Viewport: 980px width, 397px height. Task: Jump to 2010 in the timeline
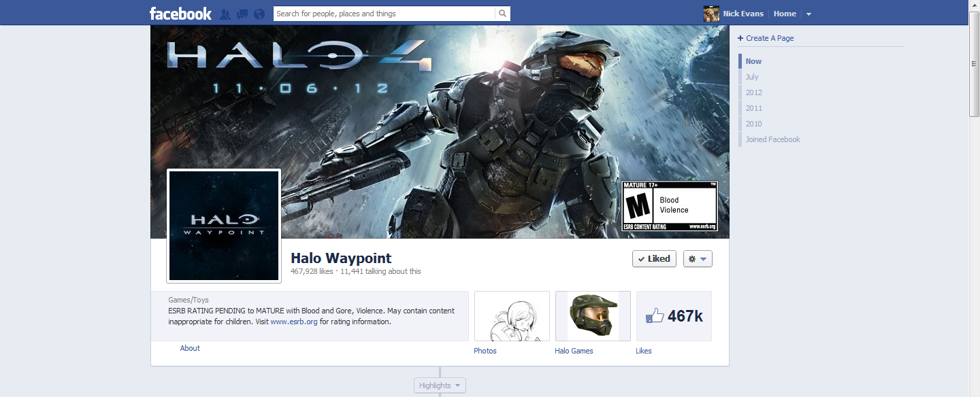753,124
